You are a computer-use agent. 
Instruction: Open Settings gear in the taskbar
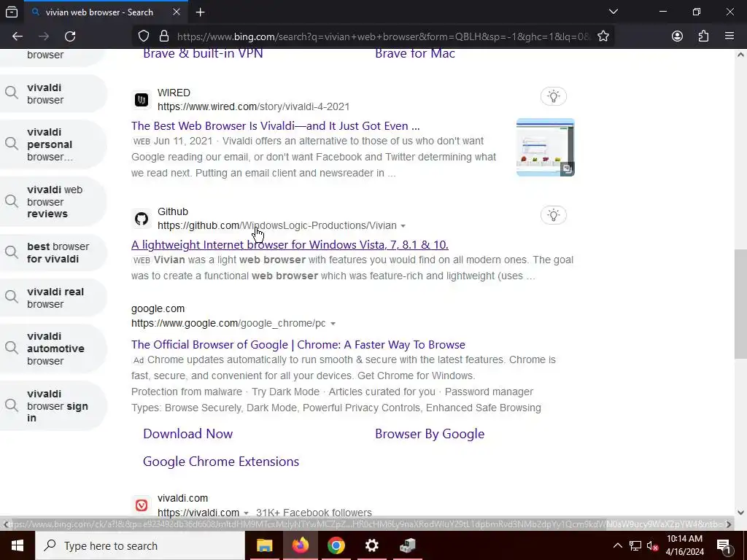coord(371,545)
